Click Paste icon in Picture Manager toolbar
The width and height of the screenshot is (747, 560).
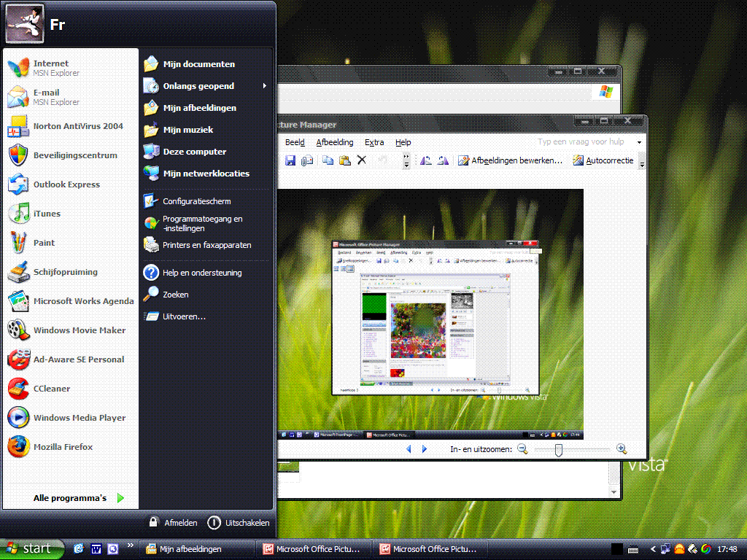[344, 160]
